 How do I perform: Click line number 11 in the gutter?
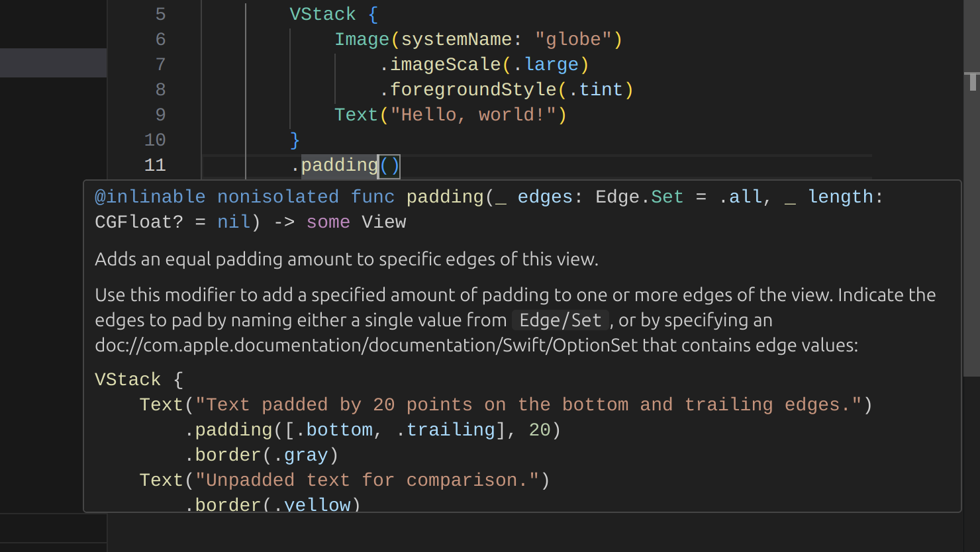point(155,165)
